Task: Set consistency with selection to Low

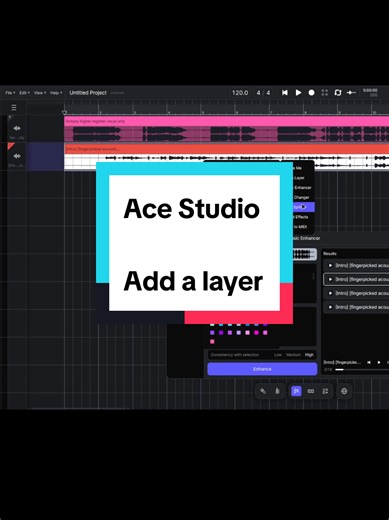Action: click(x=278, y=355)
